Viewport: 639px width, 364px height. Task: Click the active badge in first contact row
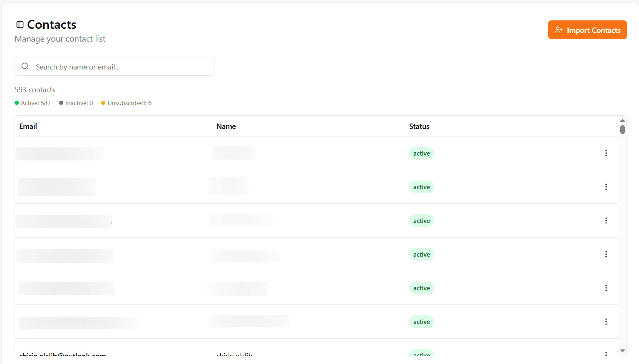coord(421,154)
